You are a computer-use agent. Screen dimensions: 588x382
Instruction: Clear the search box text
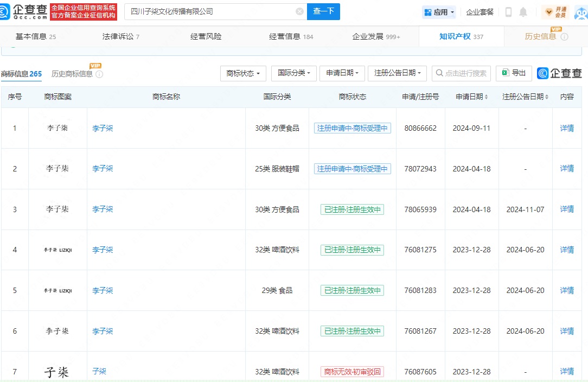click(x=299, y=11)
